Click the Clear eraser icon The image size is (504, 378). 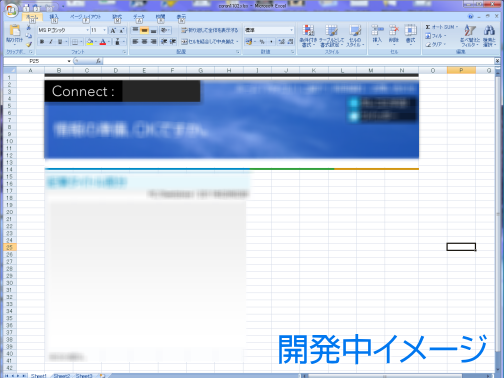pos(428,44)
